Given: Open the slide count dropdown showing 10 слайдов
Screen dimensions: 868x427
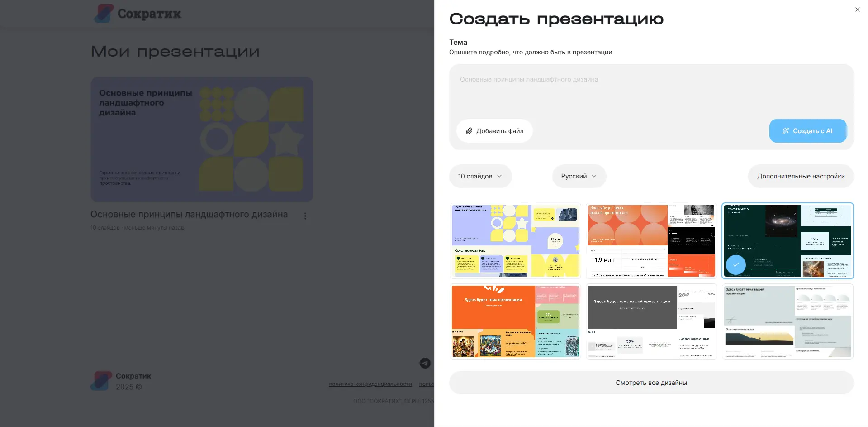Looking at the screenshot, I should (x=480, y=176).
